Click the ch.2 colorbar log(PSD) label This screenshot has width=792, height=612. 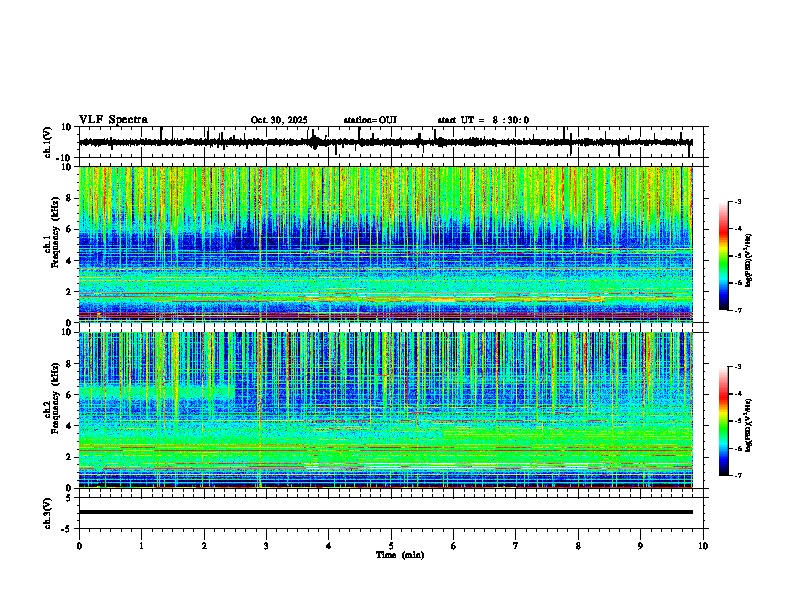(x=749, y=425)
